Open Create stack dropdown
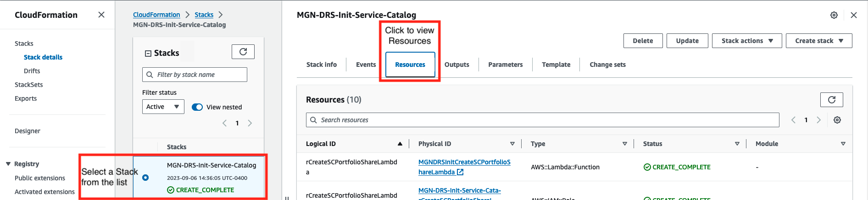Image resolution: width=868 pixels, height=200 pixels. tap(819, 41)
